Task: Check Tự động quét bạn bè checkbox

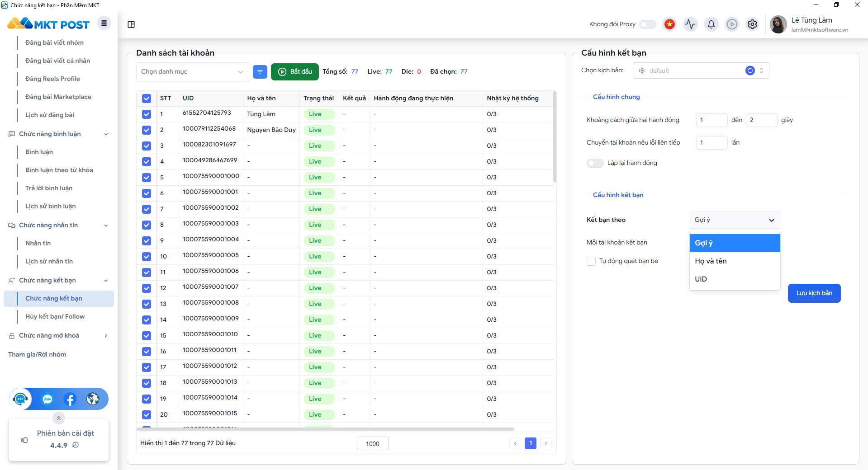Action: (591, 261)
